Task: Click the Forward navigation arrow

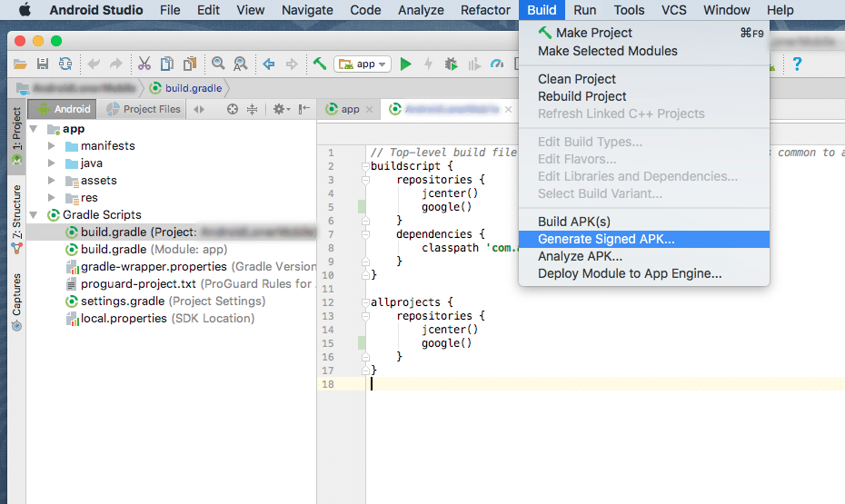Action: coord(292,64)
